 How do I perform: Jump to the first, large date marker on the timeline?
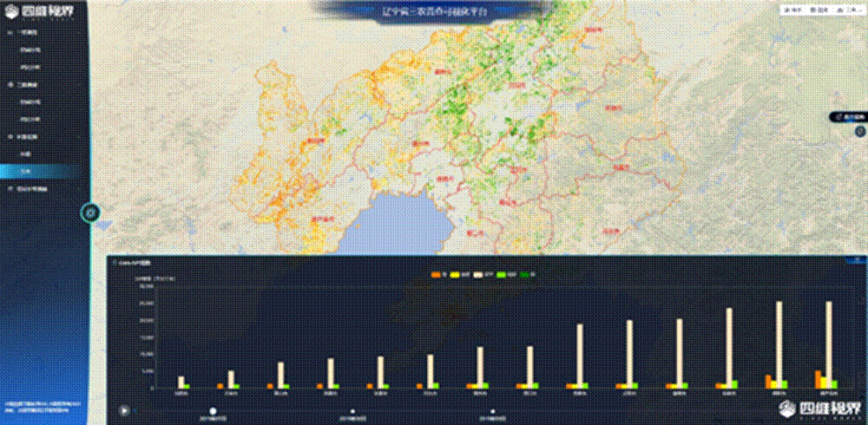(x=213, y=411)
